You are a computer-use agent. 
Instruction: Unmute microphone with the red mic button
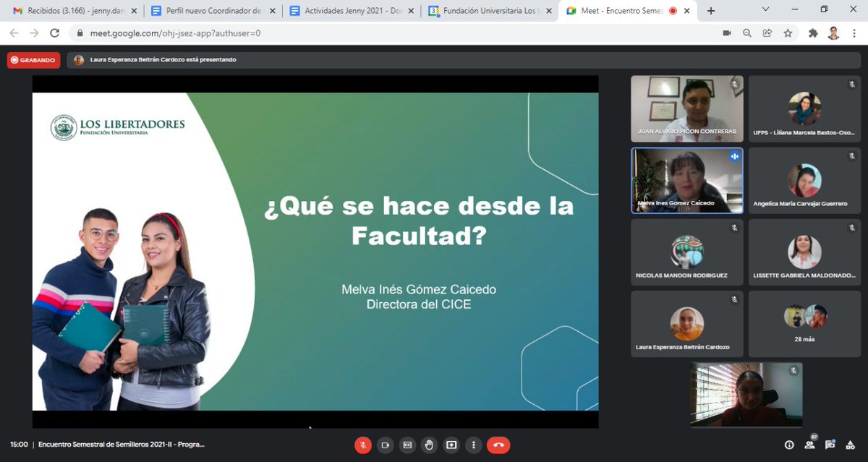pos(363,445)
